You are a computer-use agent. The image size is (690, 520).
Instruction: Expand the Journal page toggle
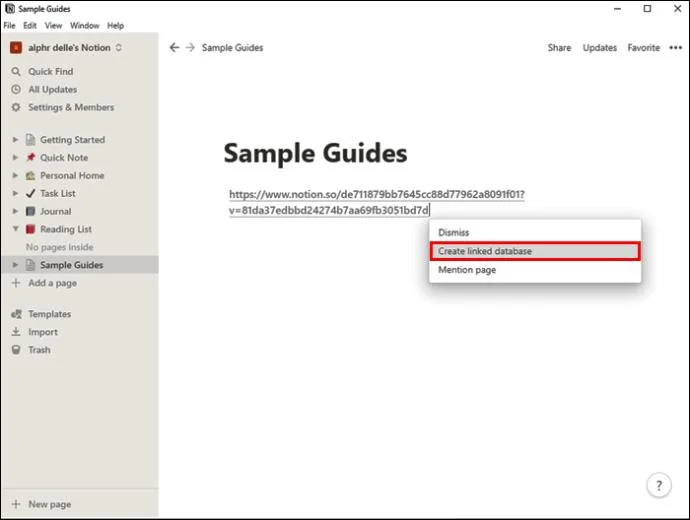(15, 211)
